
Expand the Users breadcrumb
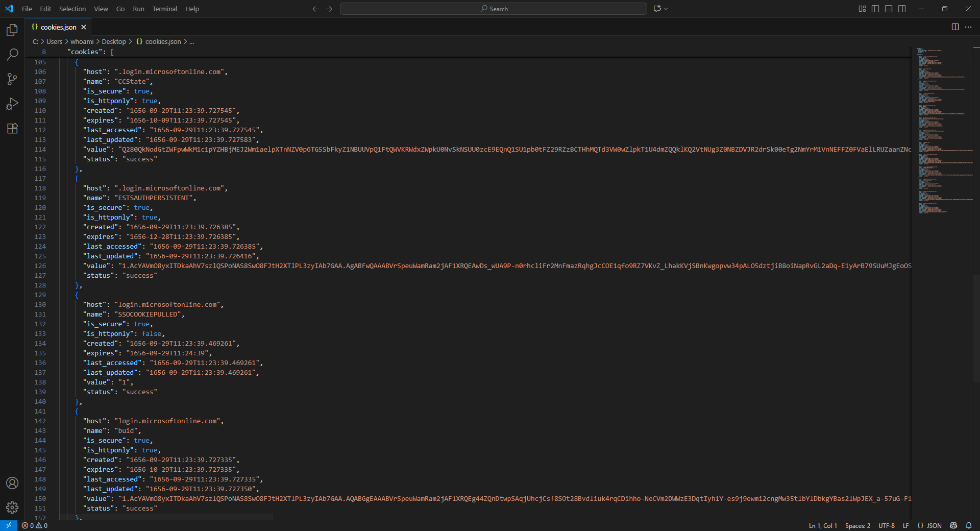54,42
